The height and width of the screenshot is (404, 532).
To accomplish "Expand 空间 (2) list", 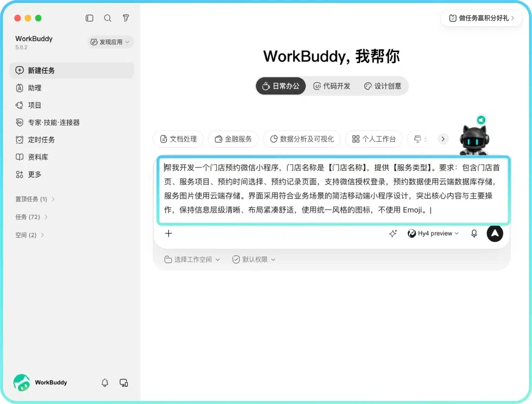I will pyautogui.click(x=30, y=235).
